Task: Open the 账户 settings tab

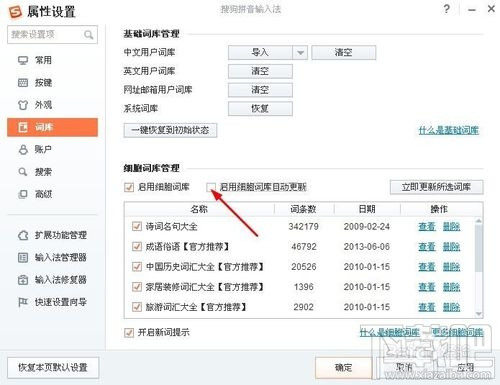Action: pos(52,149)
